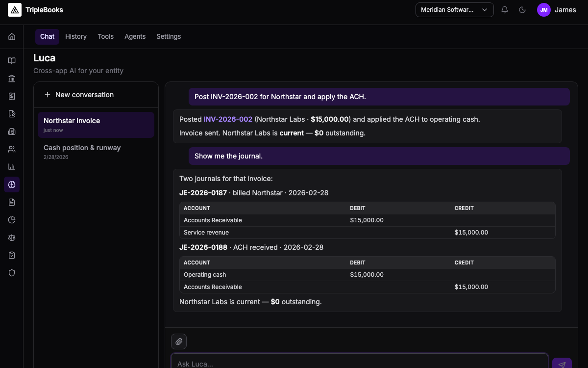Click the Service revenue $15,000.00 credit value
588x368 pixels.
471,233
